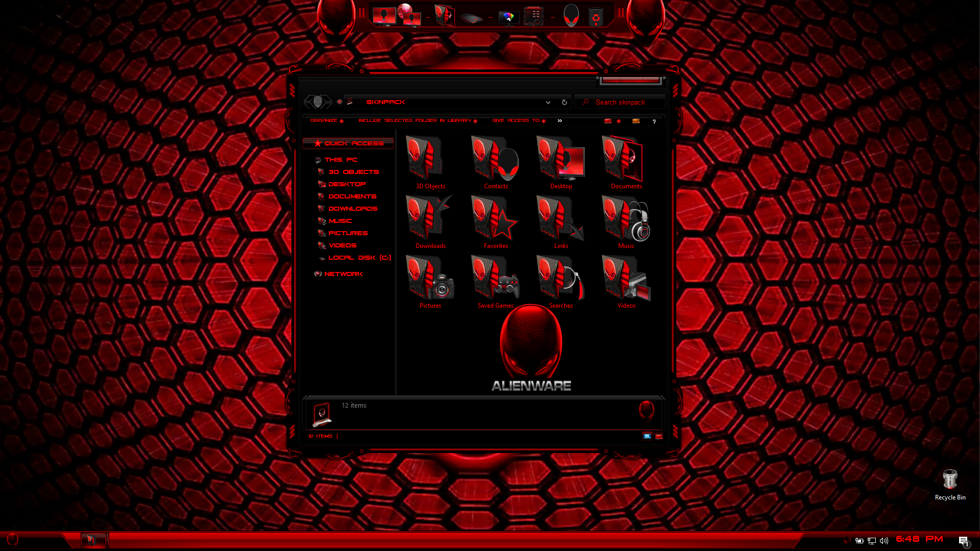
Task: Open the Pictures folder with camera
Action: pos(430,279)
